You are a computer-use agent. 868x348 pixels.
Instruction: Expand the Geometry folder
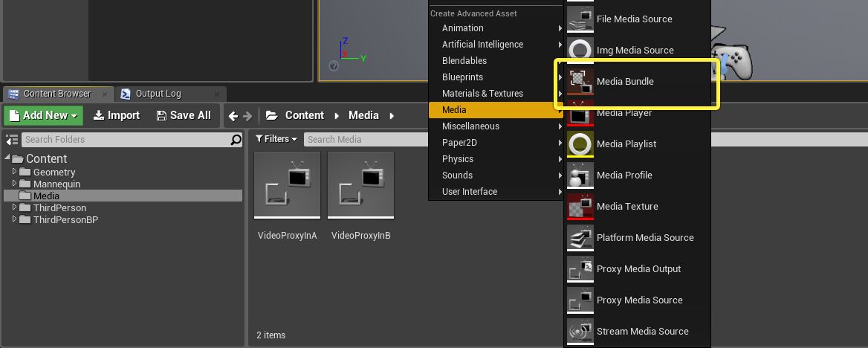point(14,172)
